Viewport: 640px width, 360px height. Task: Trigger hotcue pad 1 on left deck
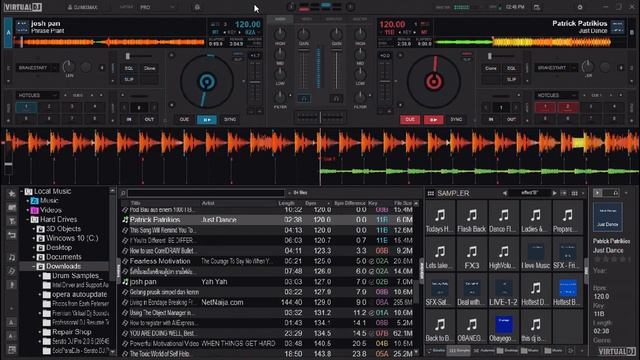click(26, 107)
